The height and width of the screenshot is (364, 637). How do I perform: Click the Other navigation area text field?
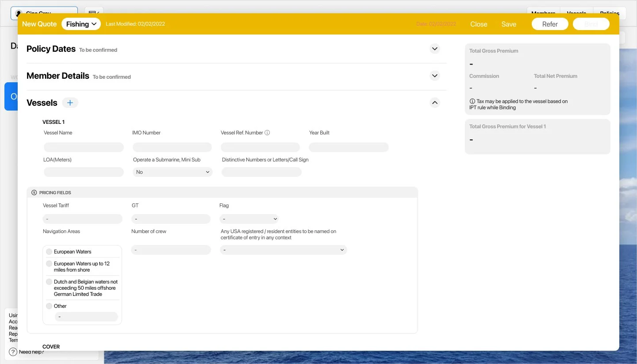point(86,317)
